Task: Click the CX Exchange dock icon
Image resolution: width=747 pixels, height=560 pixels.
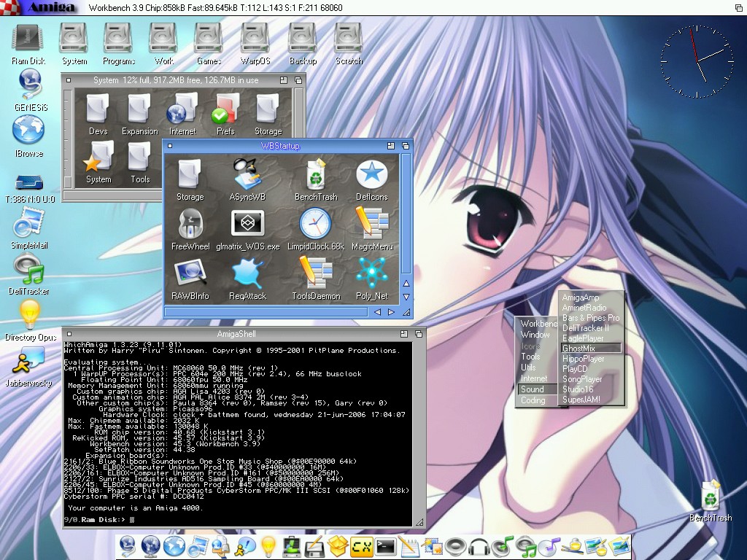Action: click(362, 547)
